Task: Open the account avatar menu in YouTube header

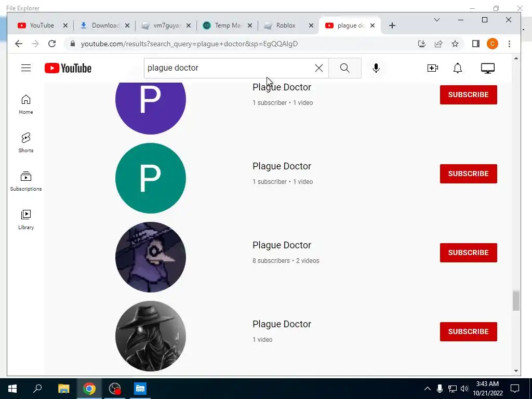Action: point(487,68)
